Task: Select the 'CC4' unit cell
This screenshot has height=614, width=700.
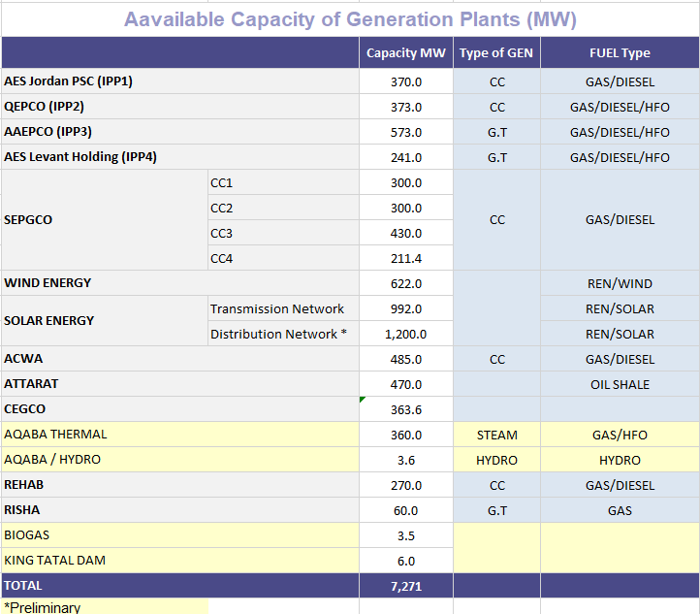Action: (283, 258)
